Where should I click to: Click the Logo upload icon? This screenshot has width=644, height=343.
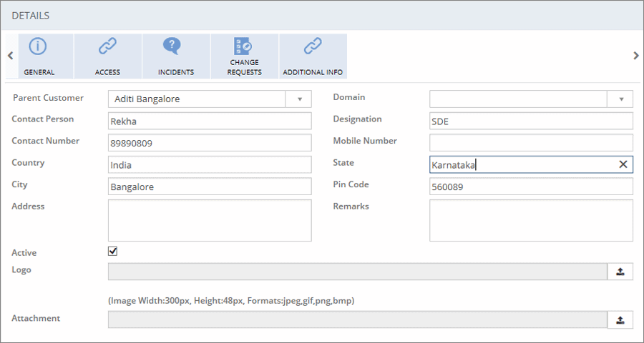coord(620,272)
